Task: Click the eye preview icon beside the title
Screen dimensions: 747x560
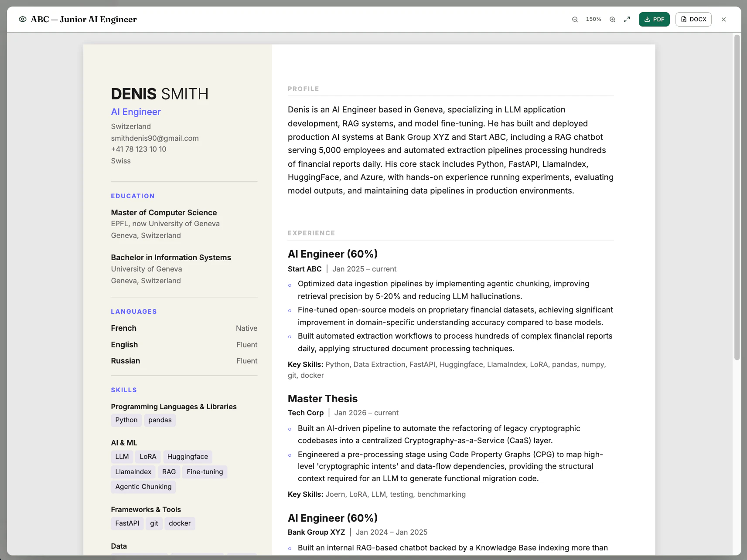Action: (23, 19)
